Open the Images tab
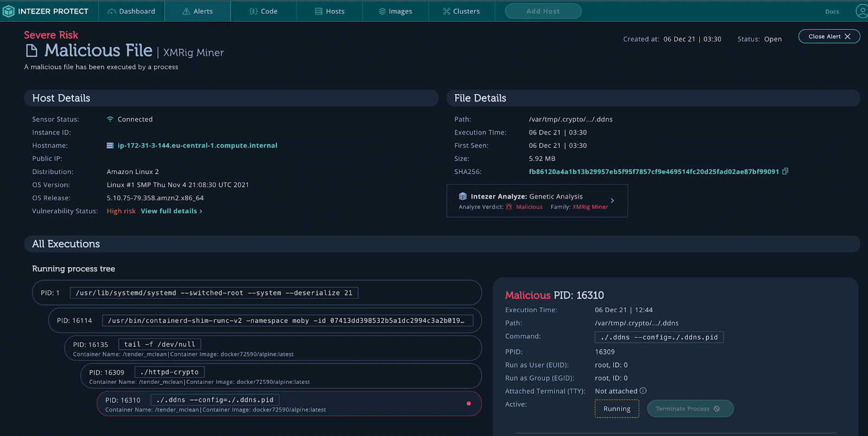The image size is (868, 436). 395,11
